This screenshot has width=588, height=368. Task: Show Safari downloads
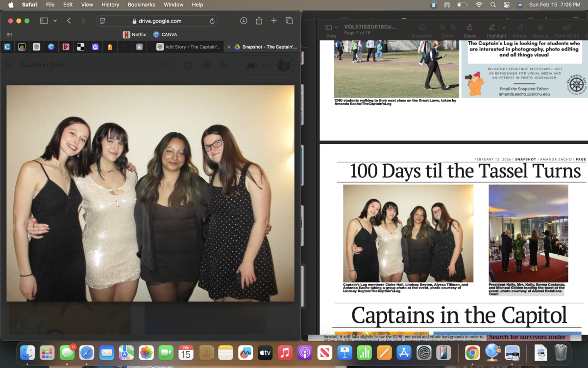point(244,21)
